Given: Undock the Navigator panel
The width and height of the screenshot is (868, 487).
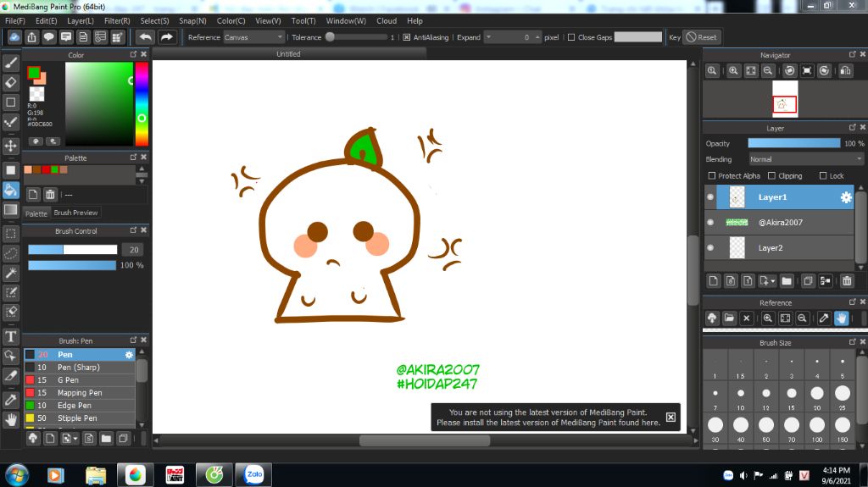Looking at the screenshot, I should coord(852,54).
